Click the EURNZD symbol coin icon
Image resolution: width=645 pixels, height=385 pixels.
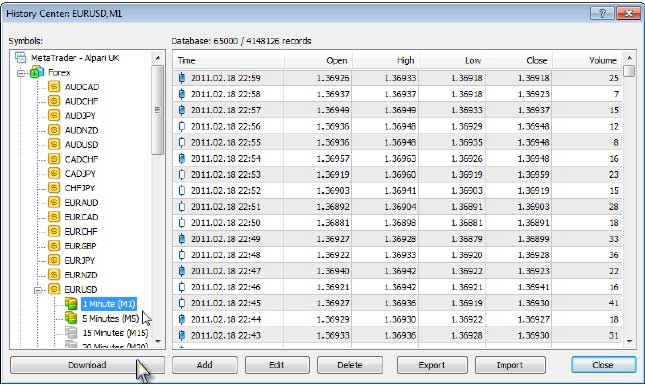coord(54,275)
